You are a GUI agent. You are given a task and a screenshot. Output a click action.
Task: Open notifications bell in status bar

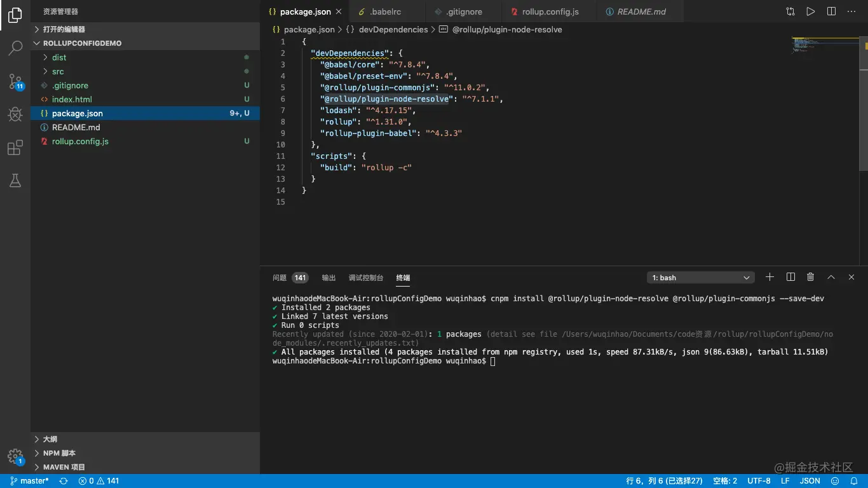click(x=853, y=481)
